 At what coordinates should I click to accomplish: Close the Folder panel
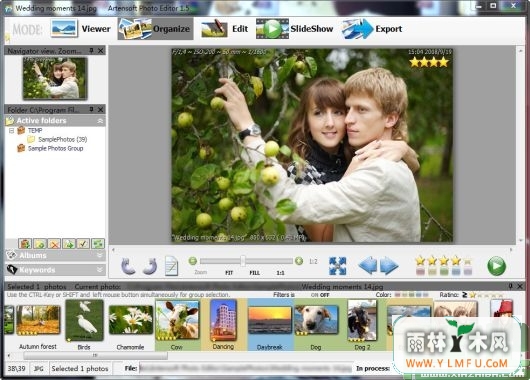(100, 110)
